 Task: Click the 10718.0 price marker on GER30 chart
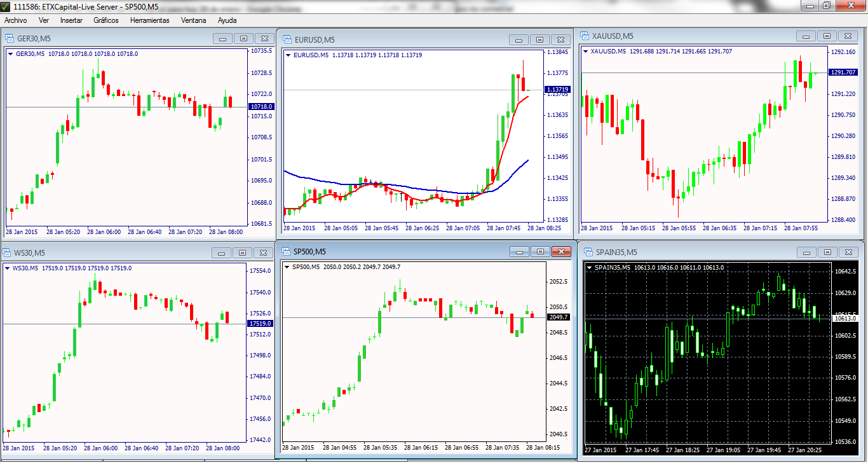(x=261, y=107)
